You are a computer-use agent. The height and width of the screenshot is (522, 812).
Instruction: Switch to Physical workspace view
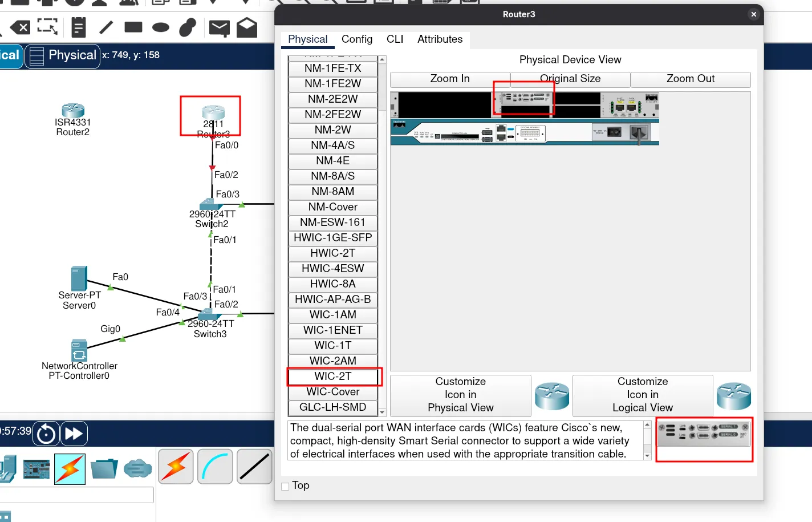[x=62, y=56]
